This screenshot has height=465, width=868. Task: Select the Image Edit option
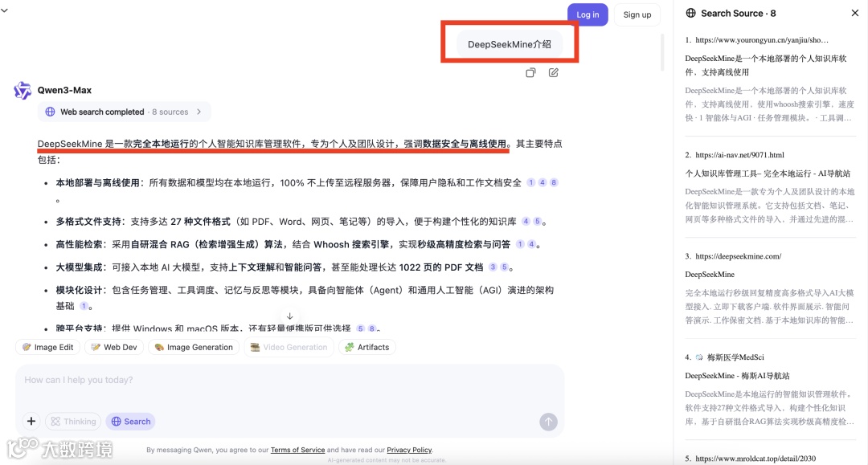point(47,347)
